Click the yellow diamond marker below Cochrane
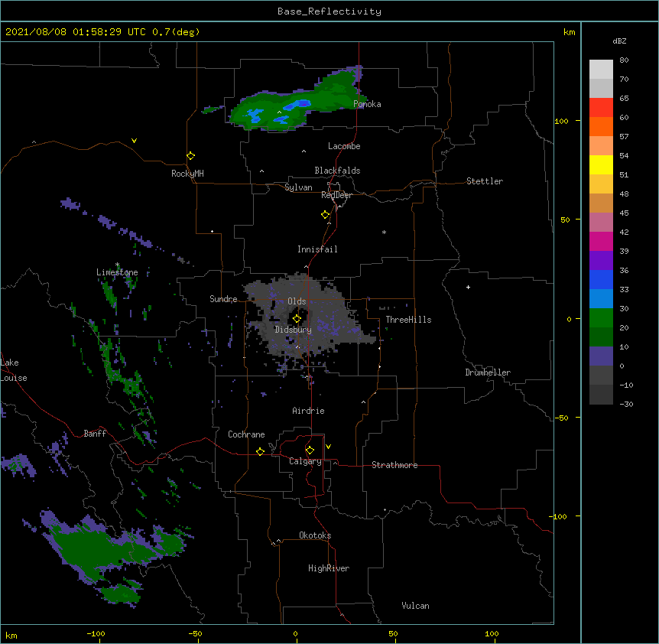659x644 pixels. point(260,451)
